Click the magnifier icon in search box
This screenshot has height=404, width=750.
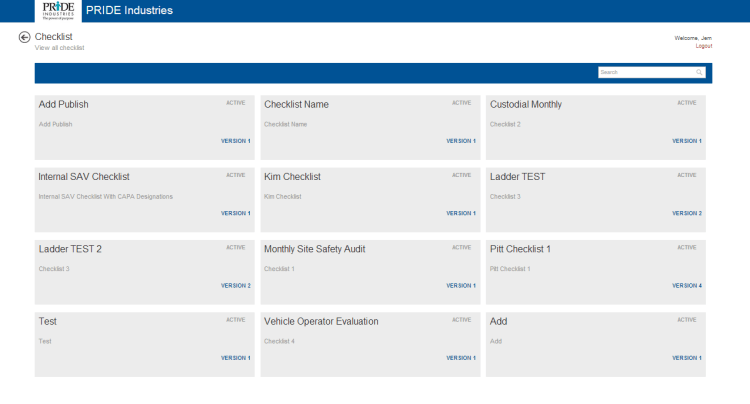pos(699,72)
